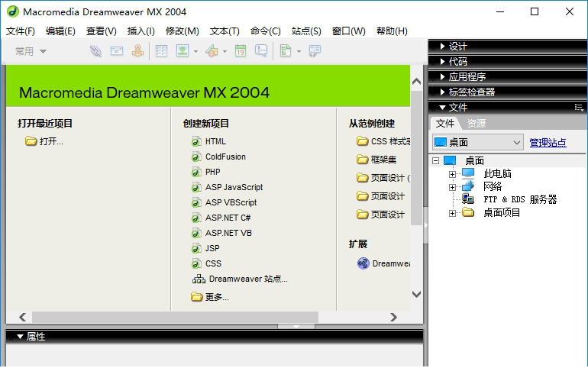Click the Templates insert icon
Screen dimensions: 588x381
click(286, 50)
